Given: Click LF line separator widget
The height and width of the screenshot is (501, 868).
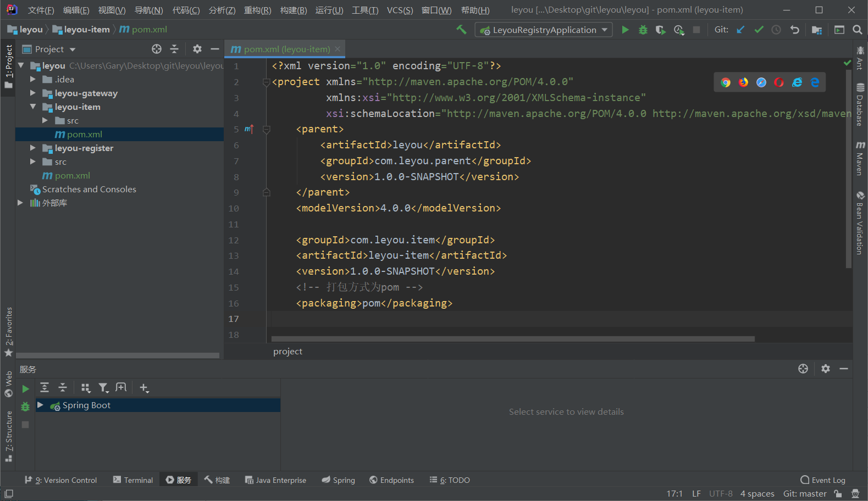Looking at the screenshot, I should click(x=696, y=493).
